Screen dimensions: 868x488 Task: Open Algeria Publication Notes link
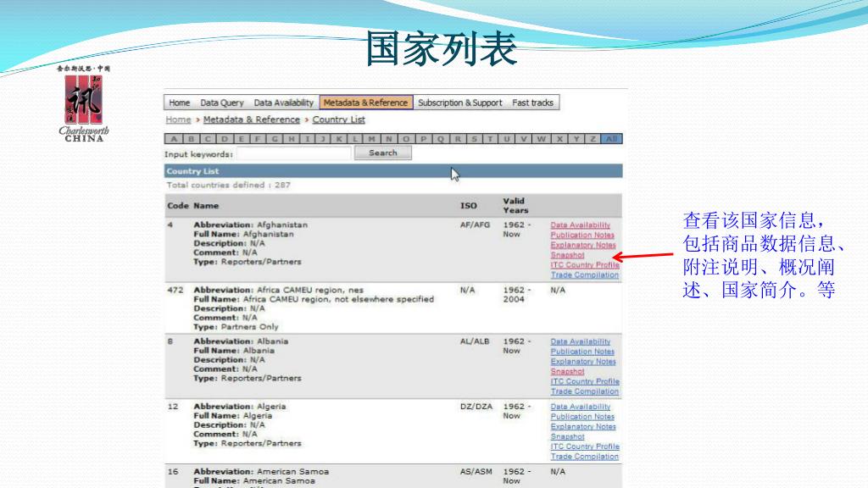click(x=582, y=417)
